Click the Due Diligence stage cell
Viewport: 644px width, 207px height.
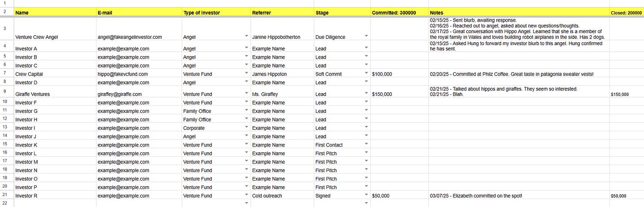(x=342, y=29)
